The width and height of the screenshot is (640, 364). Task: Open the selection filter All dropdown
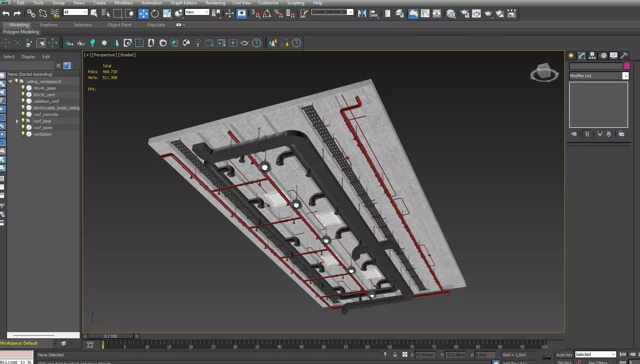[x=75, y=12]
